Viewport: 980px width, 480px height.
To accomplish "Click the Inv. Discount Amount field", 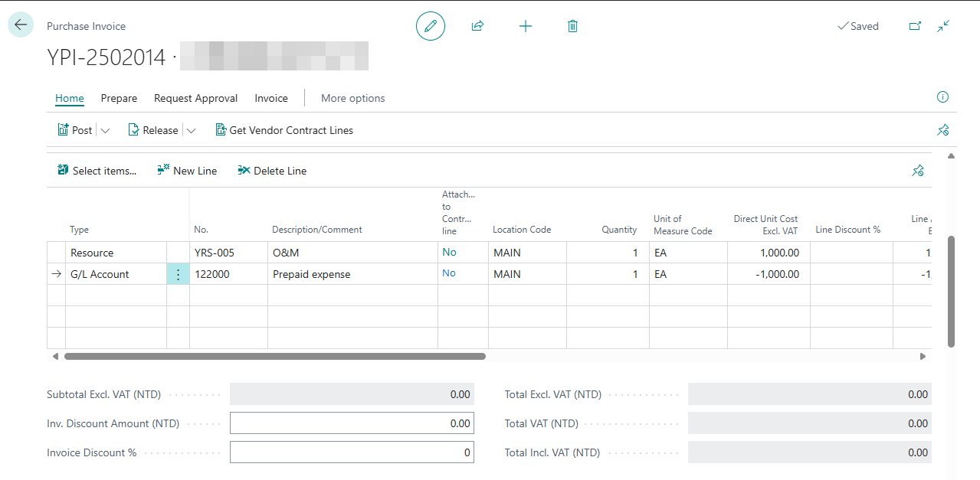I will [352, 423].
